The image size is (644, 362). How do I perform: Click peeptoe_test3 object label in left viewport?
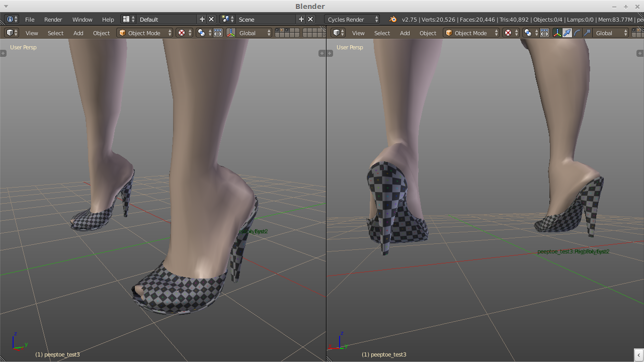tap(57, 354)
